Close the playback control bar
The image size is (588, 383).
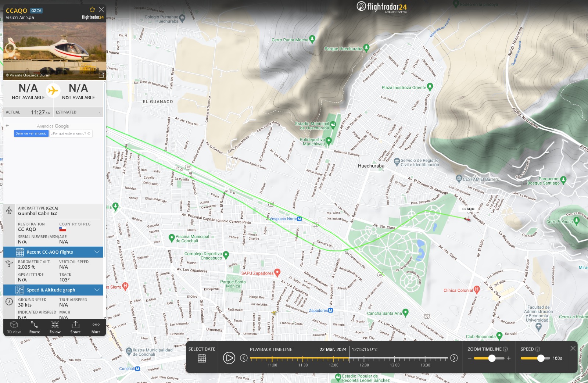[573, 348]
